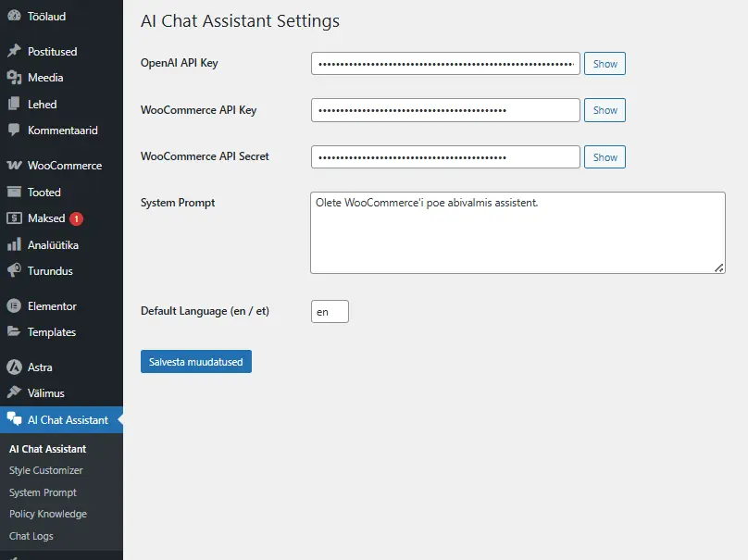Click the red Maksed notification badge

coord(76,218)
